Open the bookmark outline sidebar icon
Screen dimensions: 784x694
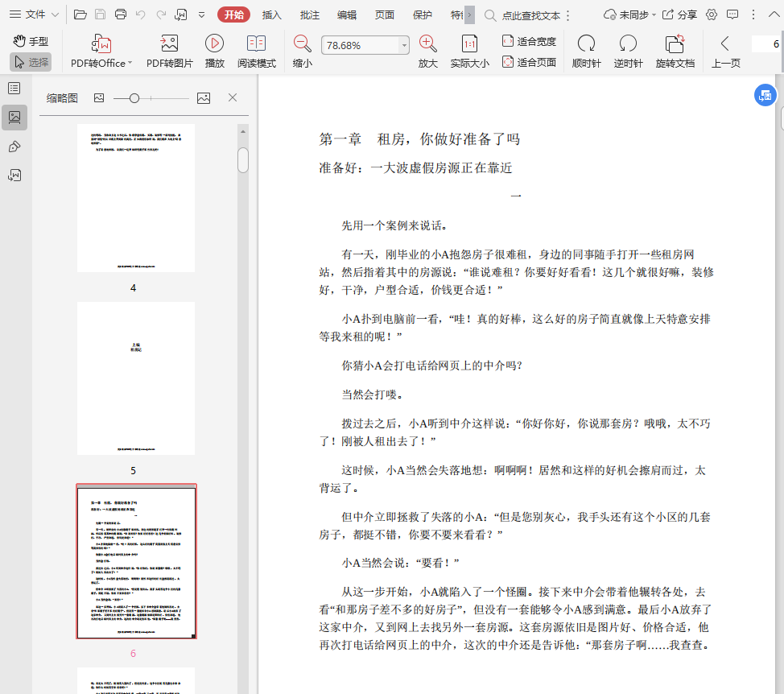pos(14,88)
